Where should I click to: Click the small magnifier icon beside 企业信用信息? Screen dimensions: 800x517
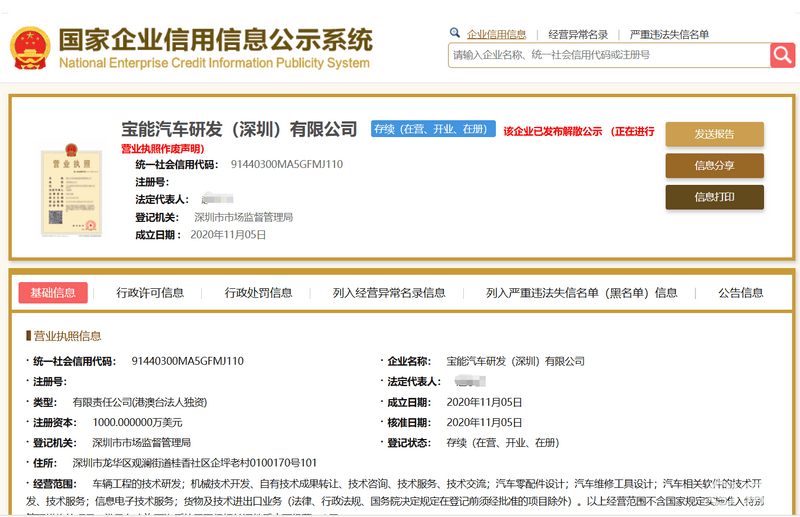point(455,33)
